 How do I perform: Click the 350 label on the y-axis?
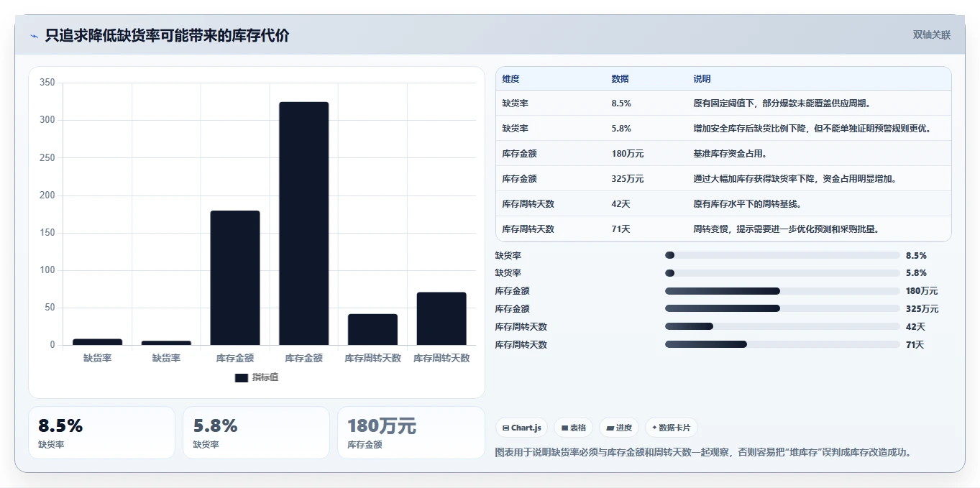pyautogui.click(x=47, y=83)
